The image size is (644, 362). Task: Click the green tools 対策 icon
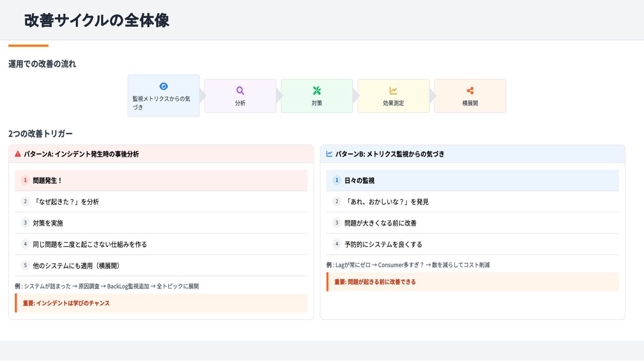(317, 90)
